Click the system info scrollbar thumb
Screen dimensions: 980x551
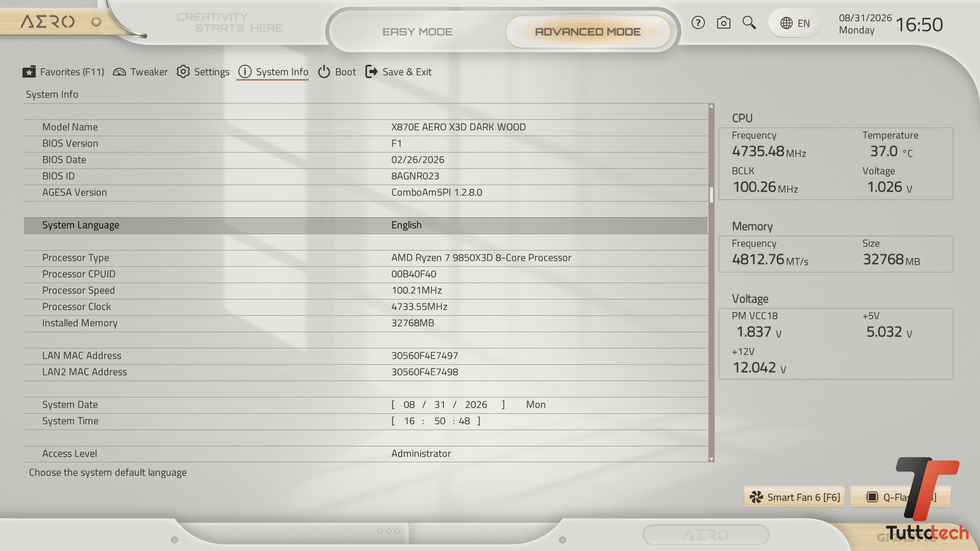(x=711, y=195)
